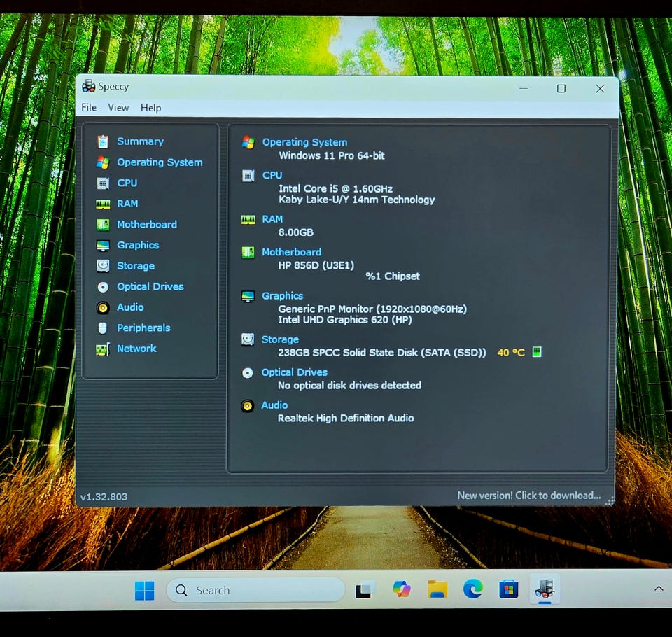
Task: Click 238GB SPCC Solid State Disk text
Action: tap(382, 353)
